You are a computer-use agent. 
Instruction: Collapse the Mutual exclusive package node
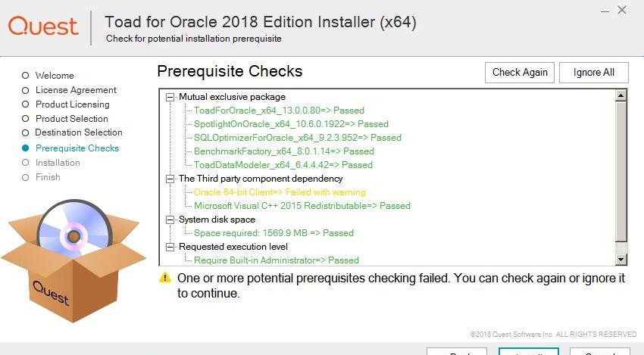pyautogui.click(x=170, y=98)
